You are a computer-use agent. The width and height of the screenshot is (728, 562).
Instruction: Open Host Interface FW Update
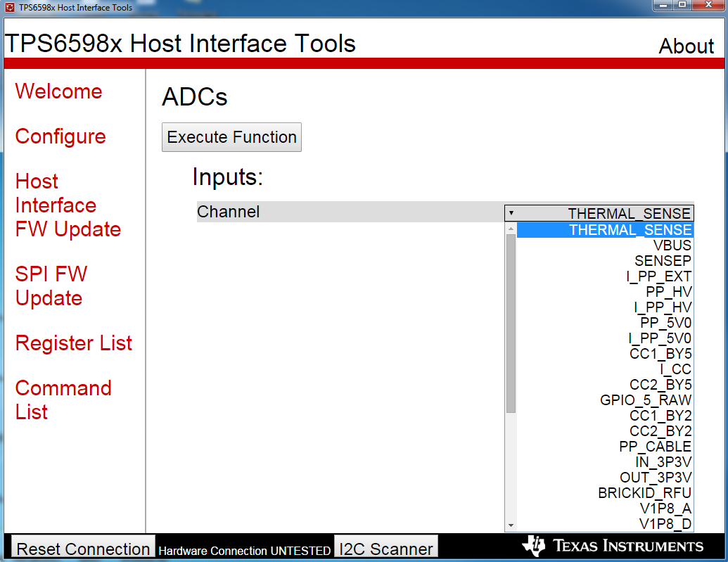pyautogui.click(x=68, y=205)
